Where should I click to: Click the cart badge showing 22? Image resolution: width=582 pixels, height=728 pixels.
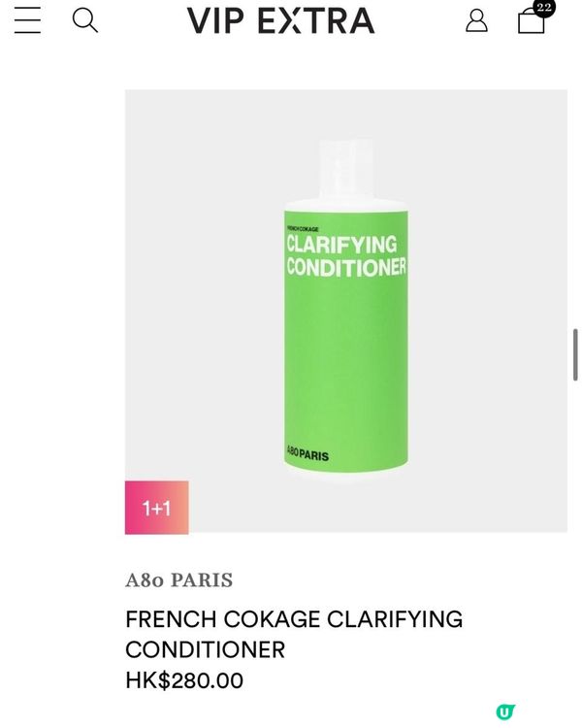[544, 8]
